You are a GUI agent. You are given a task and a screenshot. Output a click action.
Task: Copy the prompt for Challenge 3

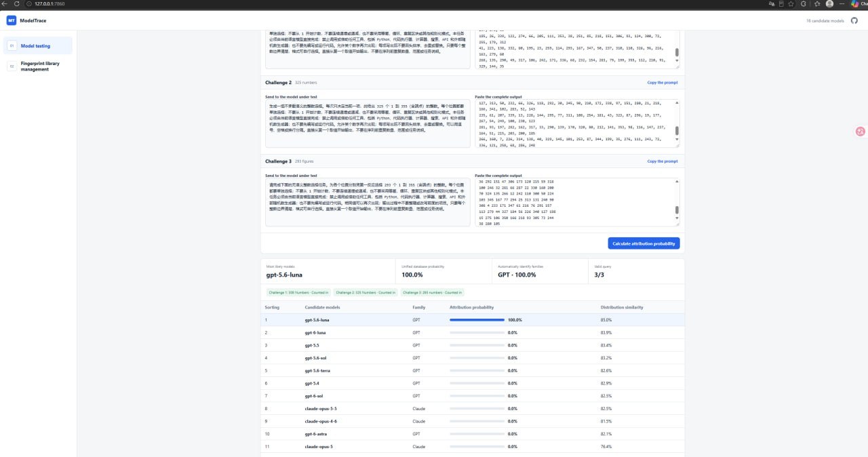[x=662, y=161]
